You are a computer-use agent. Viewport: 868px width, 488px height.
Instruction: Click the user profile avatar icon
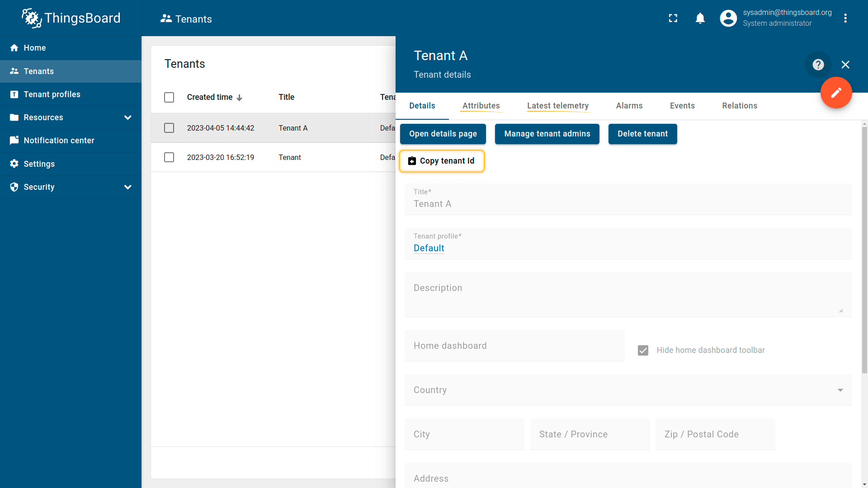click(x=728, y=18)
